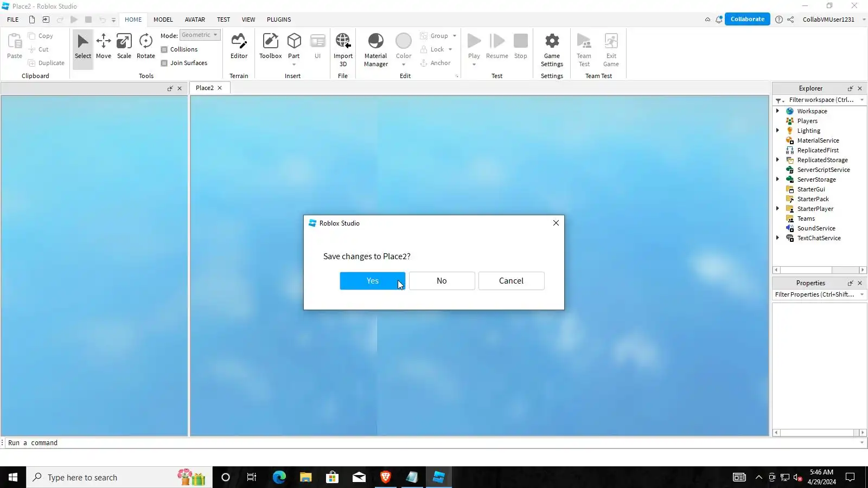This screenshot has height=488, width=868.
Task: Choose the Rotate tool
Action: pos(145,46)
